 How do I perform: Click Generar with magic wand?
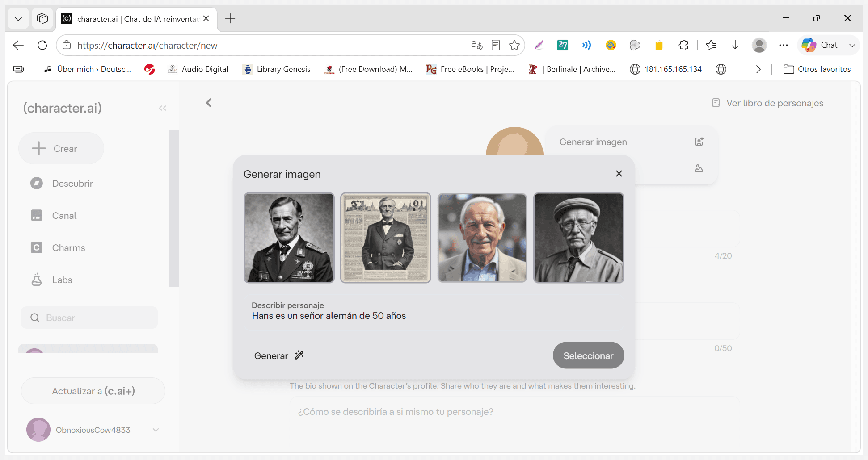[279, 355]
